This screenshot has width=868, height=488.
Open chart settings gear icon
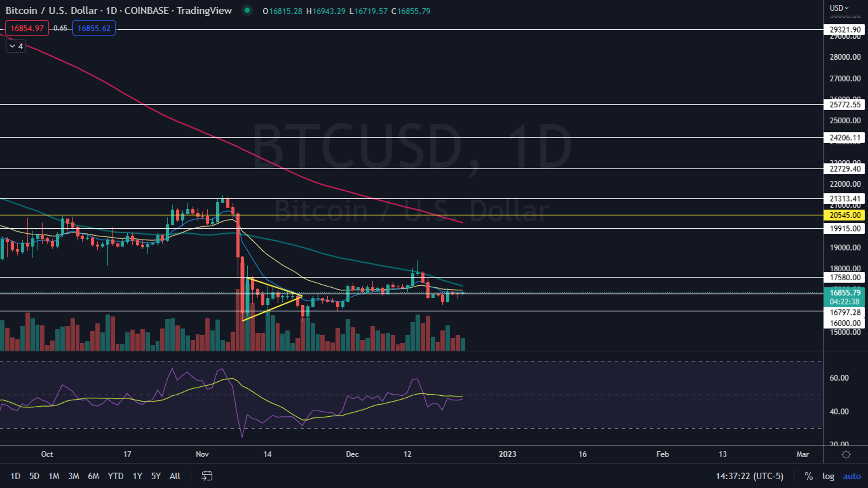[x=846, y=454]
